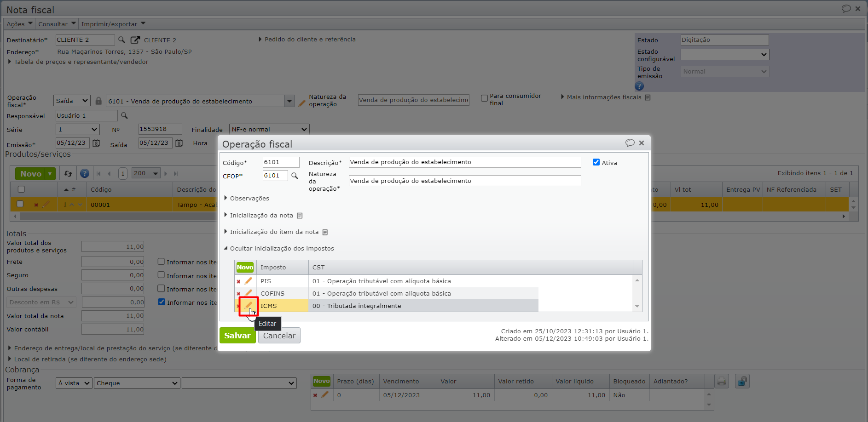Search CFOP in the Operação fiscal dialog
Image resolution: width=868 pixels, height=422 pixels.
295,176
